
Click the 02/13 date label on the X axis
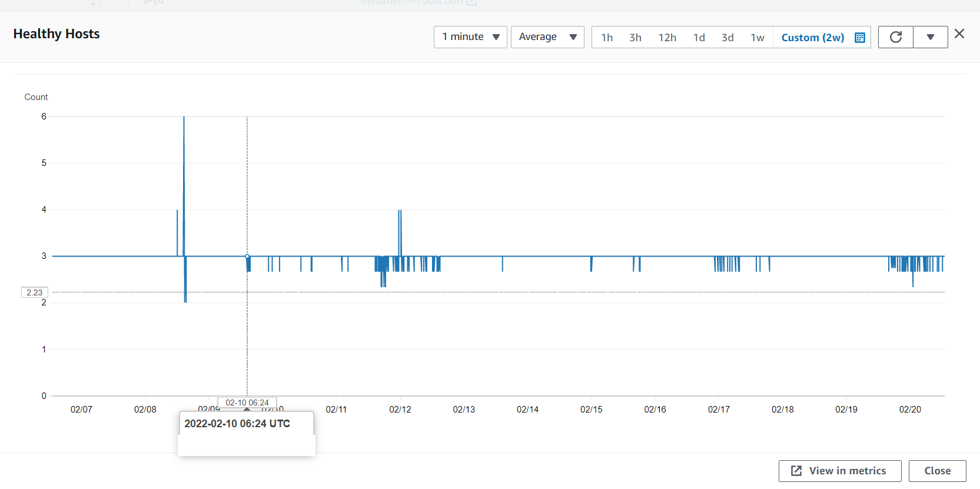(464, 410)
